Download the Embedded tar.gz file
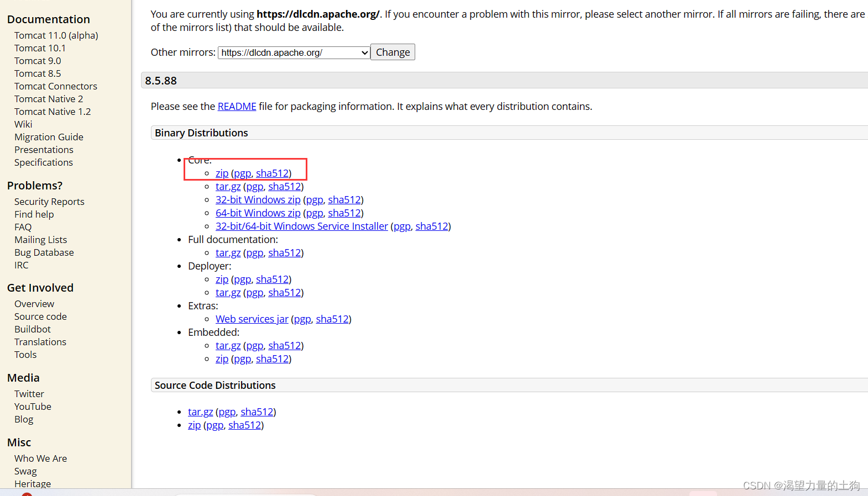This screenshot has height=496, width=868. [x=228, y=346]
